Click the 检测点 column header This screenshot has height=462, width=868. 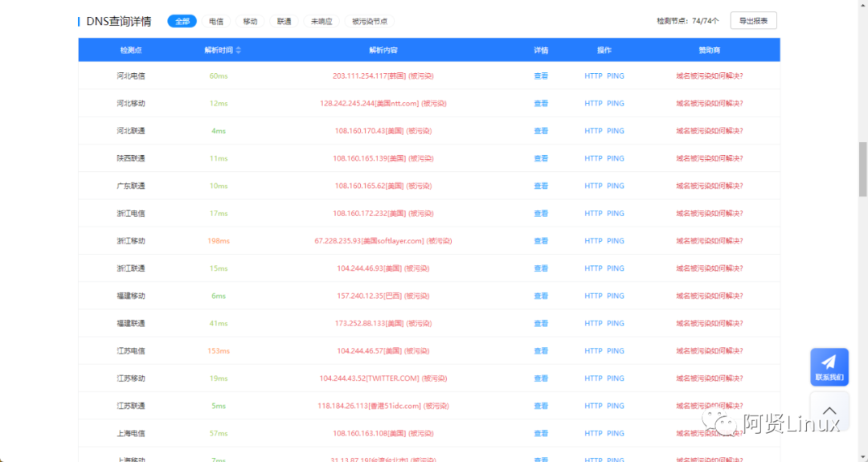[131, 50]
